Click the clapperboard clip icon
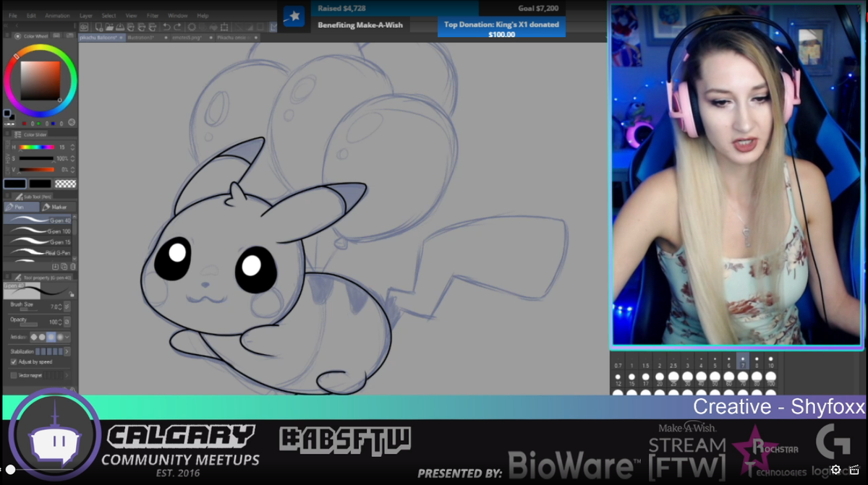 (854, 470)
